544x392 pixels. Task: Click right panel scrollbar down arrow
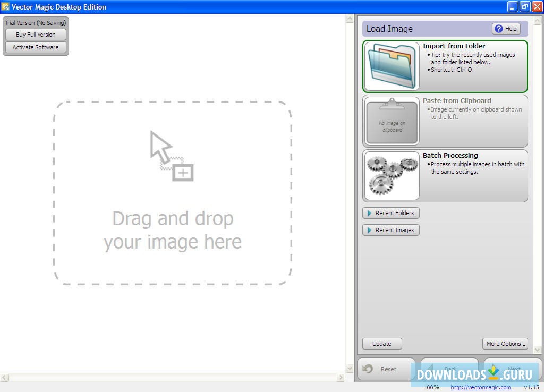click(537, 350)
